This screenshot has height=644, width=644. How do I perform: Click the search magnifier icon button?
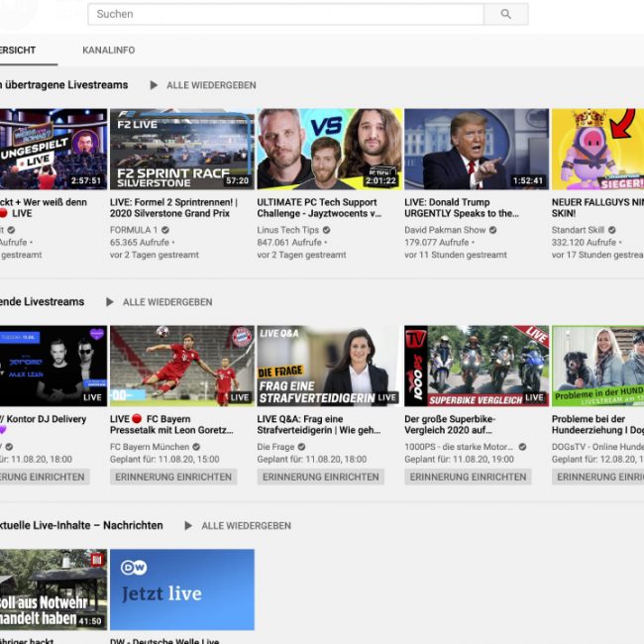[505, 14]
